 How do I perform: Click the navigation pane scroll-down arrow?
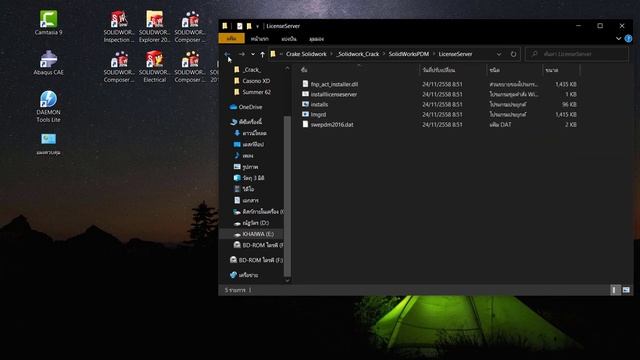tap(287, 280)
